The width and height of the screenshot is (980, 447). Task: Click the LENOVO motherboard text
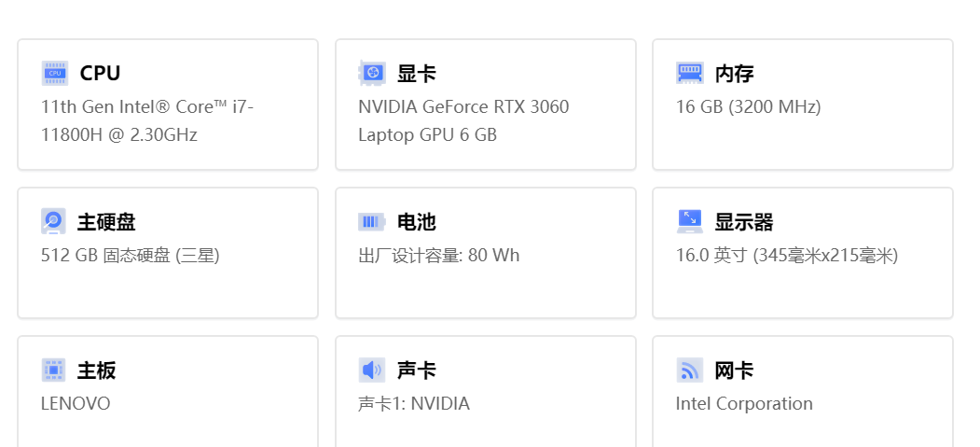(x=76, y=403)
